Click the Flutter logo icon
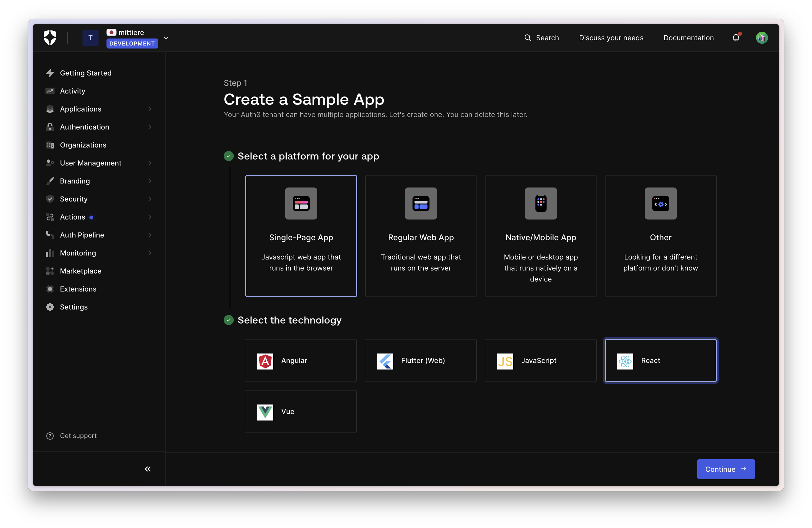Screen dimensions: 812x528 pos(385,361)
